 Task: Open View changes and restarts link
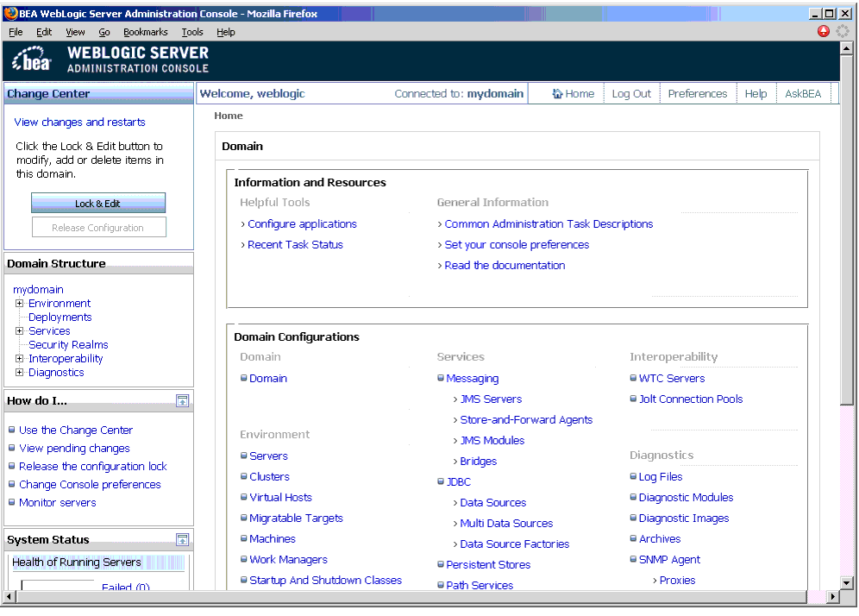pyautogui.click(x=79, y=122)
